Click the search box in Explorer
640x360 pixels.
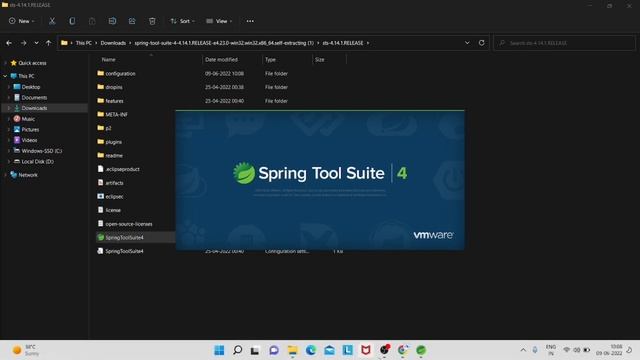pyautogui.click(x=564, y=43)
